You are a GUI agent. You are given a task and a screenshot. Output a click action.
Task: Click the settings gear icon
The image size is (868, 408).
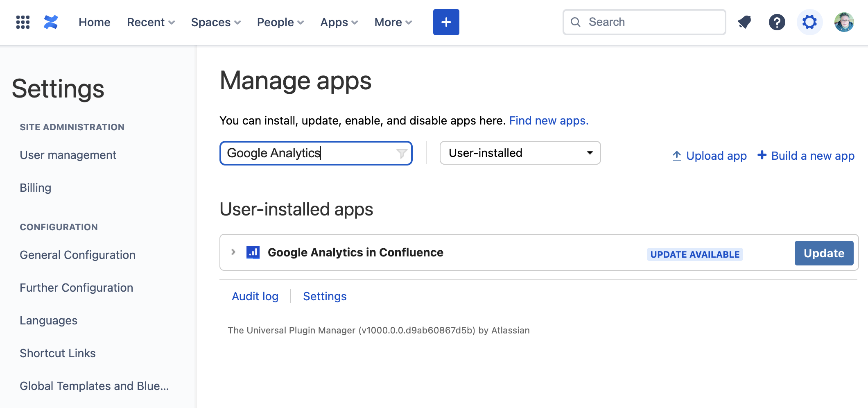809,22
